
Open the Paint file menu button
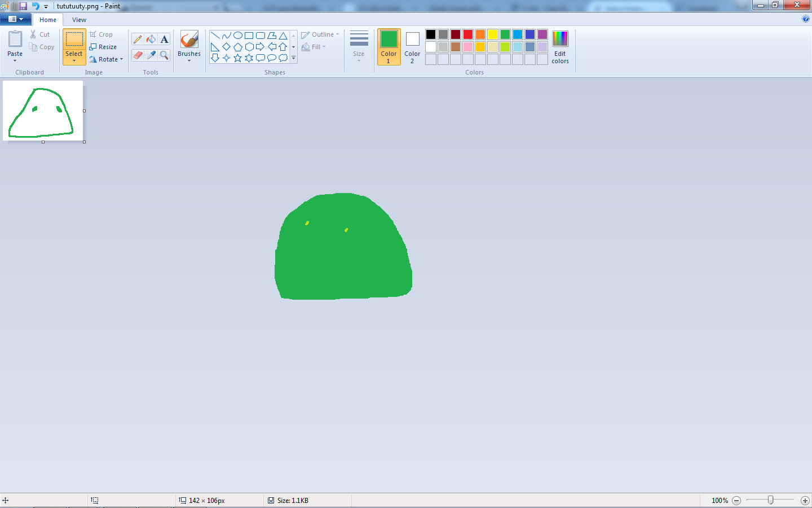(x=15, y=19)
